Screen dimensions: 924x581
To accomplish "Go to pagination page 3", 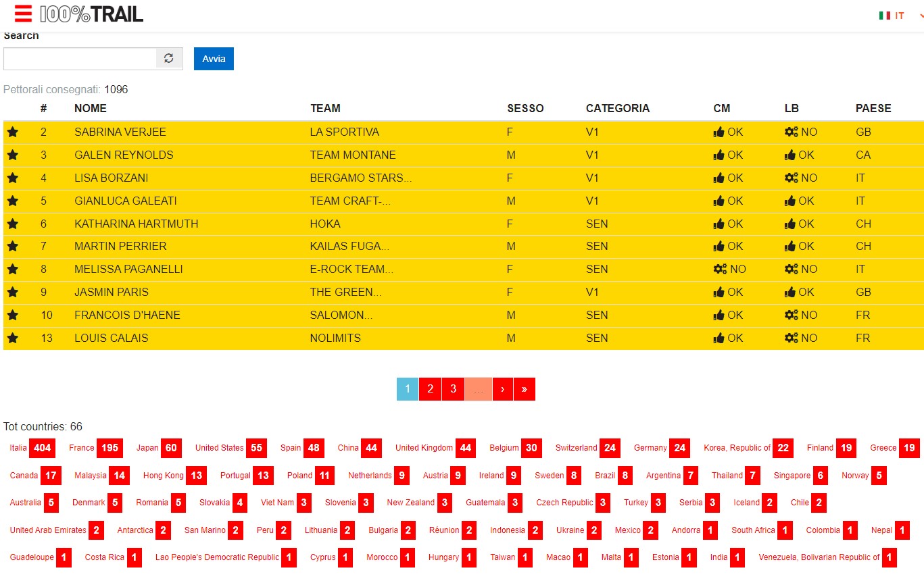I will click(453, 389).
